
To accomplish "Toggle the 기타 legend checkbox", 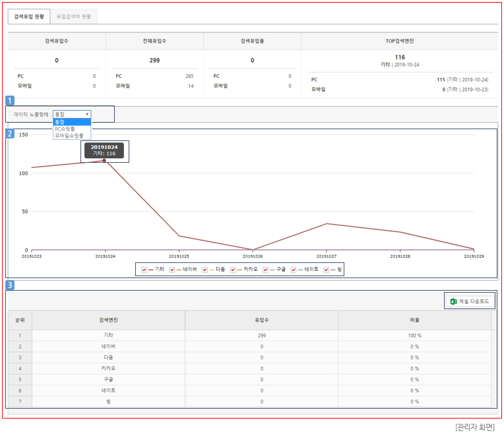I will coord(144,270).
